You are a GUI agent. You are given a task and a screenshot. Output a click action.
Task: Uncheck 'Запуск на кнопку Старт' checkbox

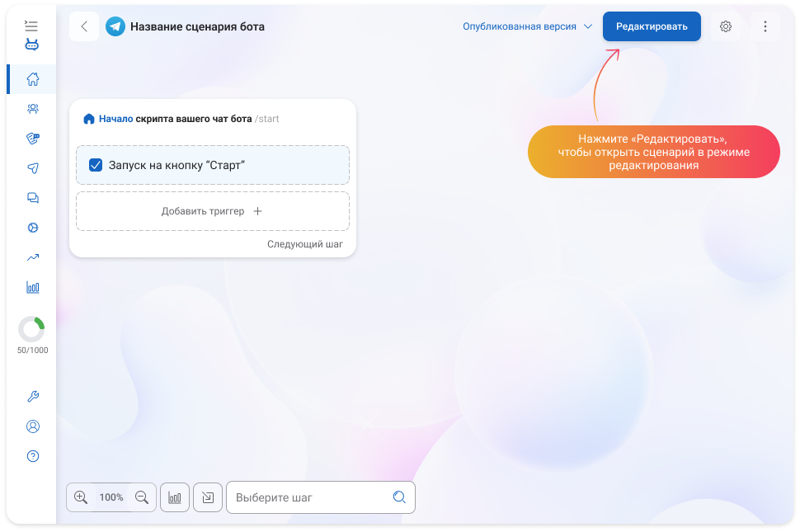pos(96,165)
